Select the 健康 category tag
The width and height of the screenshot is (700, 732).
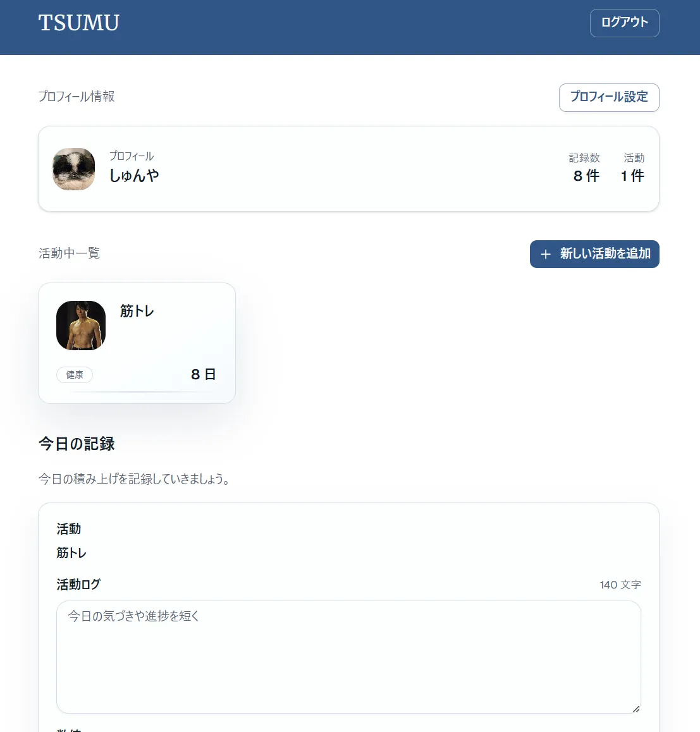click(x=75, y=375)
